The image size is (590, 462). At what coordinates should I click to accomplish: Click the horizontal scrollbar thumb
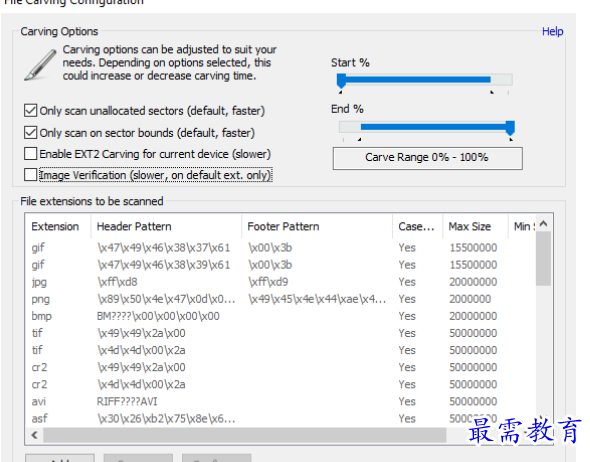click(x=245, y=435)
